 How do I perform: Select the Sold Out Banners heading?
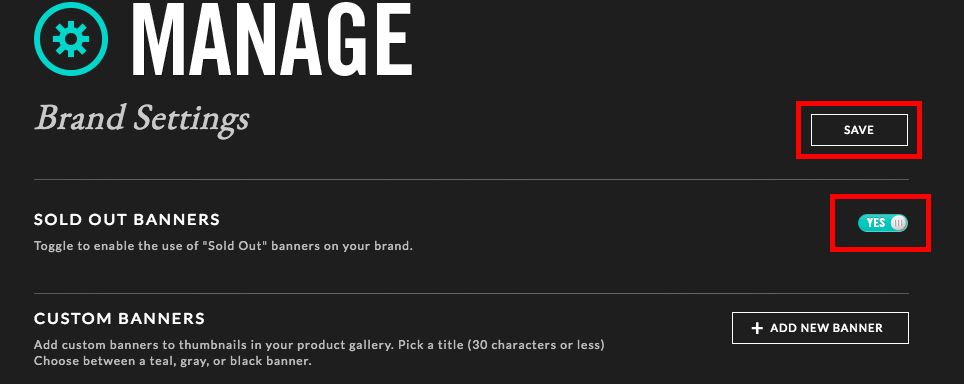(x=127, y=219)
